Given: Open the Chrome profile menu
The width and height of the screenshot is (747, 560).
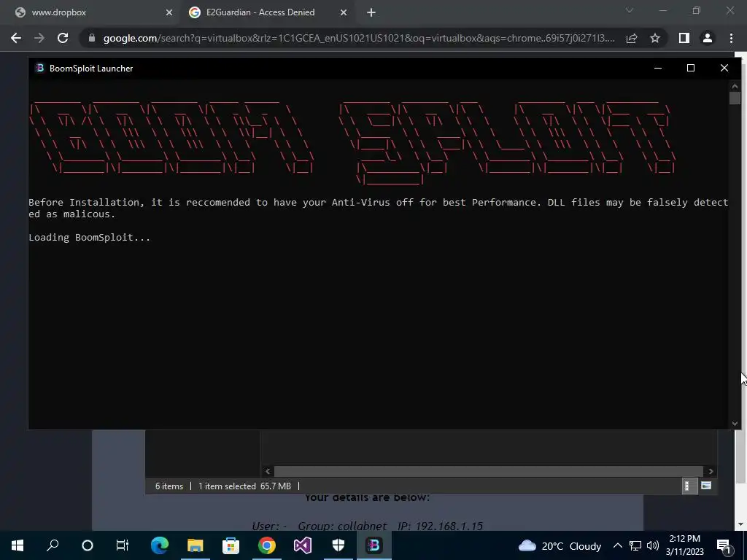Looking at the screenshot, I should click(x=708, y=38).
